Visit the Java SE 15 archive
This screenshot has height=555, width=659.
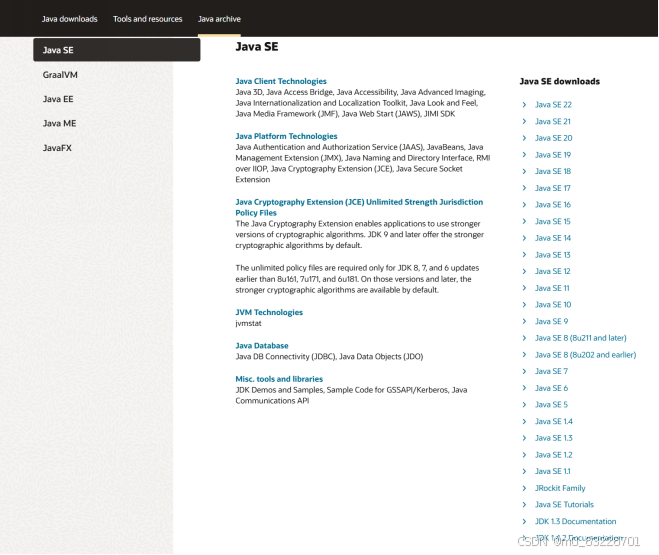552,221
